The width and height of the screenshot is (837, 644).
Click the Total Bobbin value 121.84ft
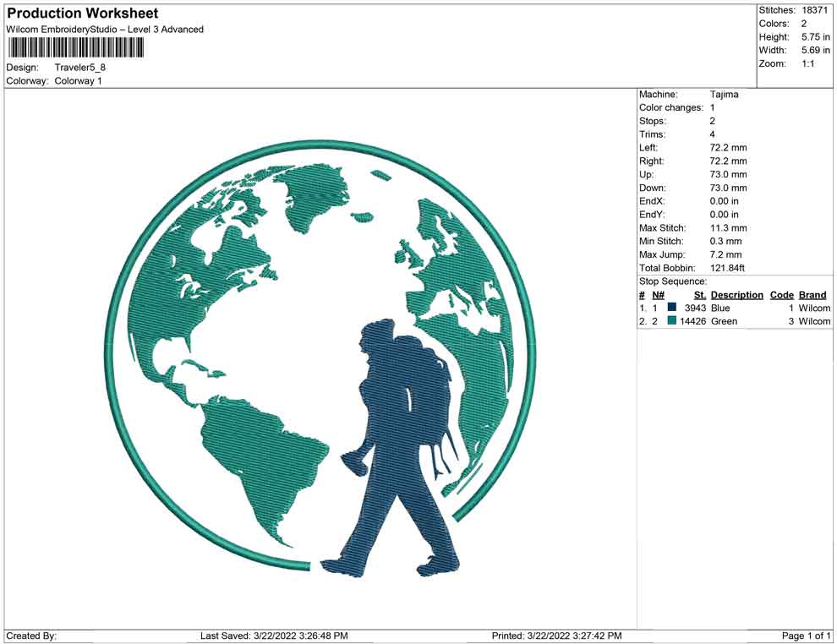point(727,268)
